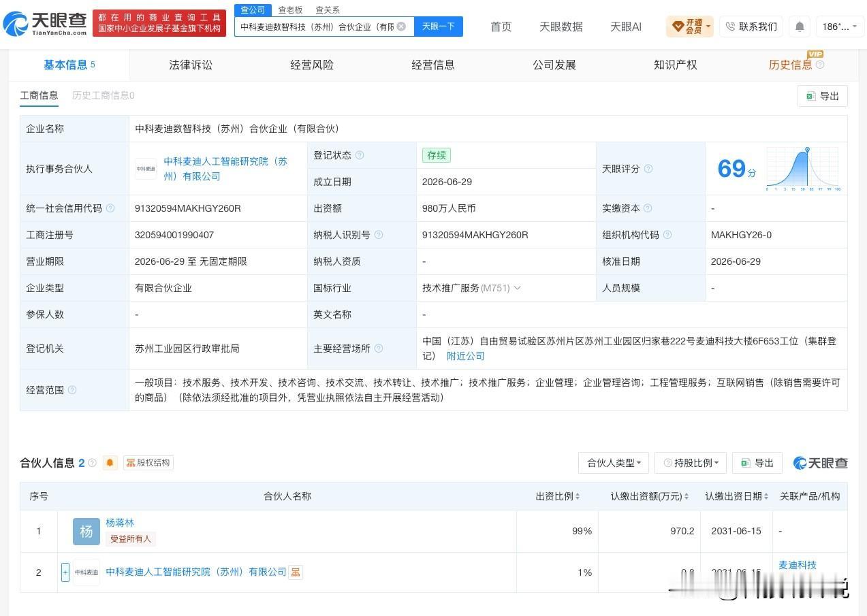Clear the search field text

pos(401,27)
